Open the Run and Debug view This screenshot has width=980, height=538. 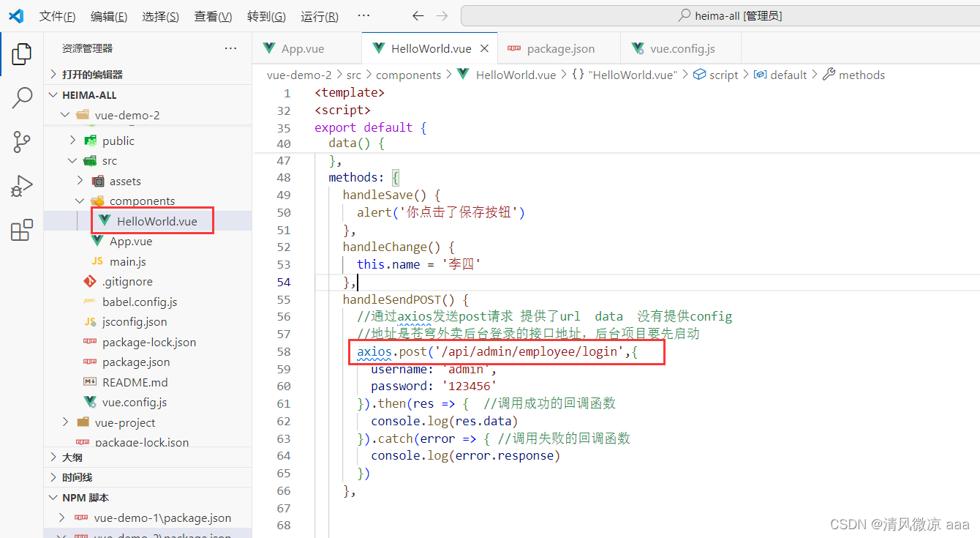click(22, 186)
